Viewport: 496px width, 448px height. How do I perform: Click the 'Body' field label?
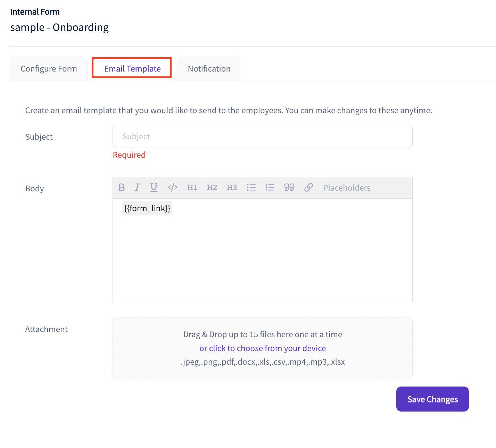point(35,189)
